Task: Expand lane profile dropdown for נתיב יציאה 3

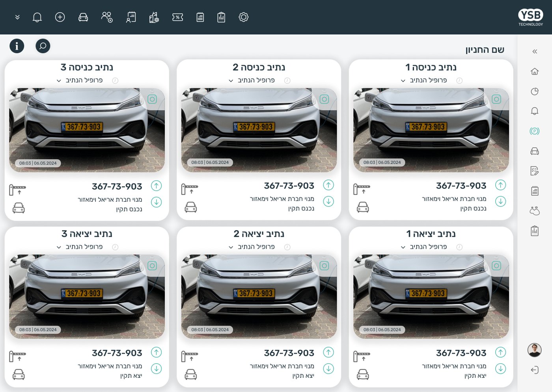Action: (59, 247)
